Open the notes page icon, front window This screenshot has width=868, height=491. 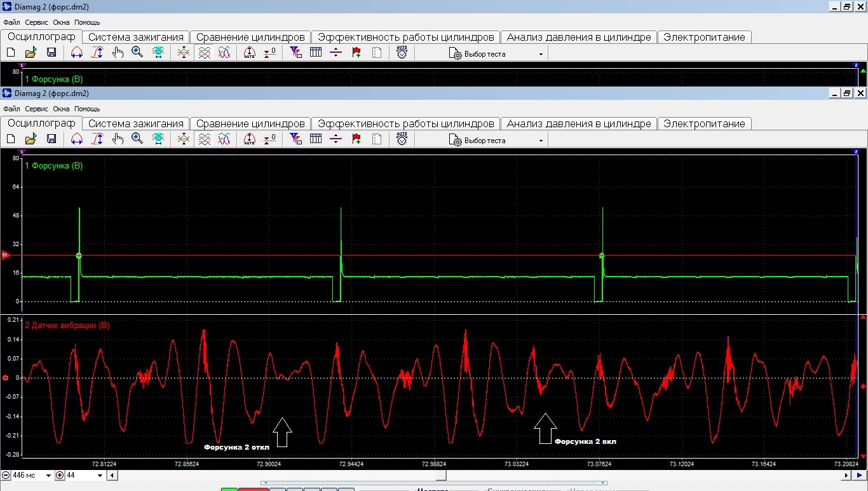pyautogui.click(x=377, y=139)
